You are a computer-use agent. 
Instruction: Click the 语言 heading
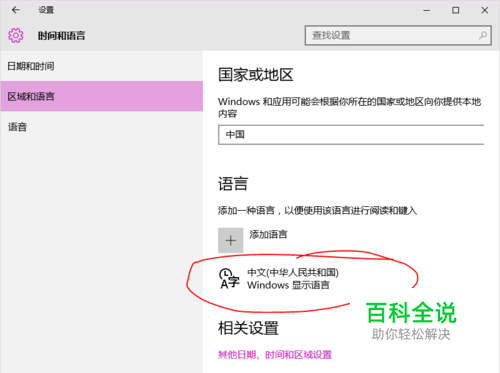click(x=233, y=184)
